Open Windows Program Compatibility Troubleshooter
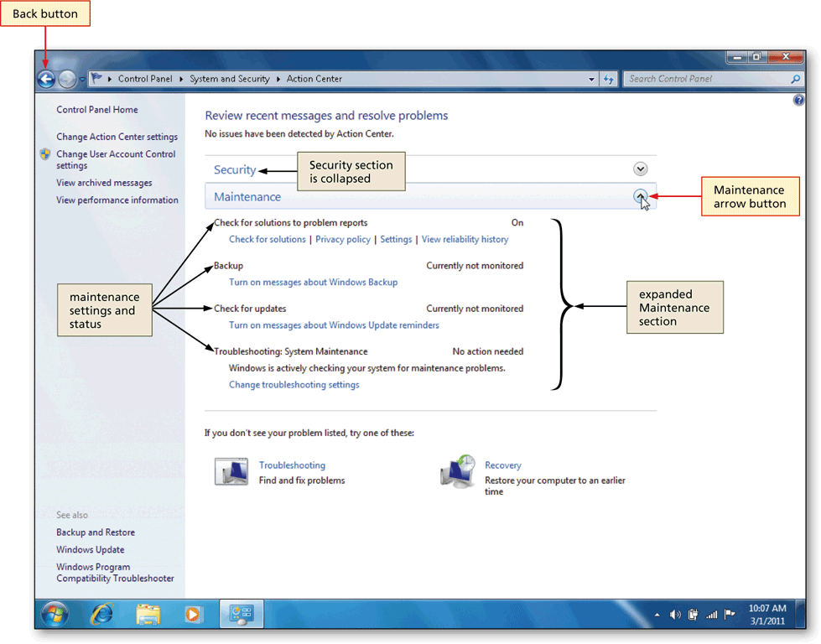 (115, 573)
